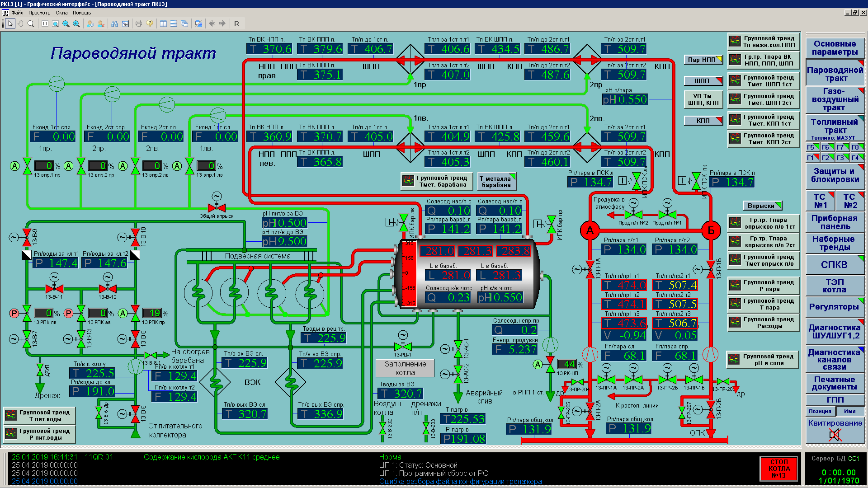Reset zoom to 1:1 scale
868x488 pixels.
tap(45, 23)
